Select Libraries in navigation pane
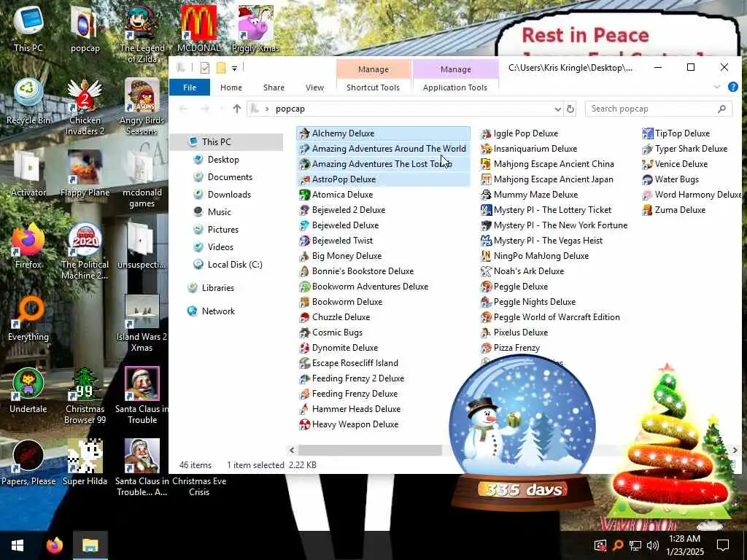This screenshot has width=747, height=560. point(217,288)
